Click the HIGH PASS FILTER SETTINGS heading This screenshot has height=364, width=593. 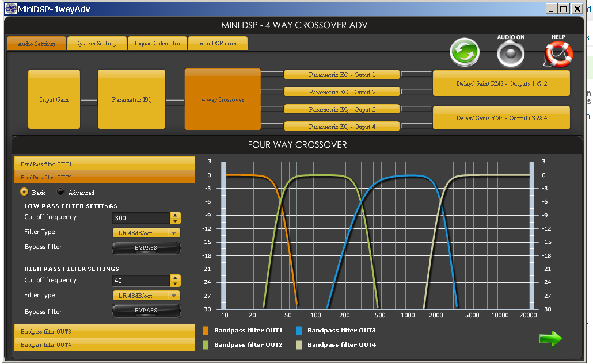[x=71, y=269]
